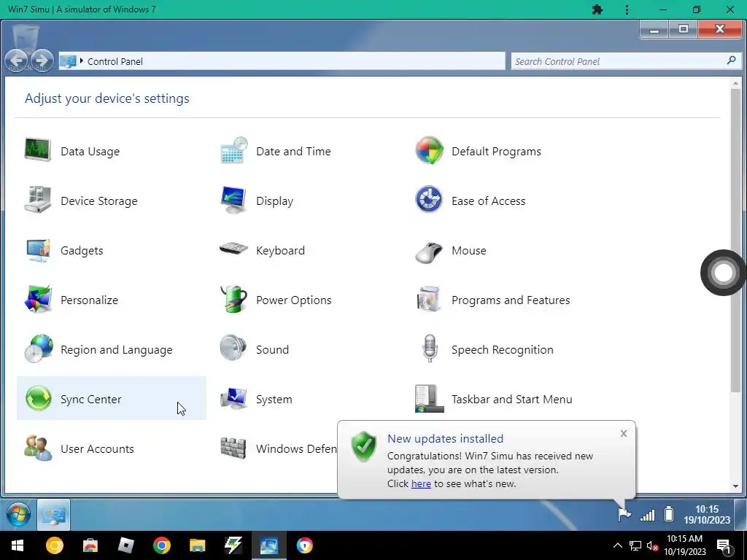
Task: Click the Speech Recognition label
Action: [502, 350]
